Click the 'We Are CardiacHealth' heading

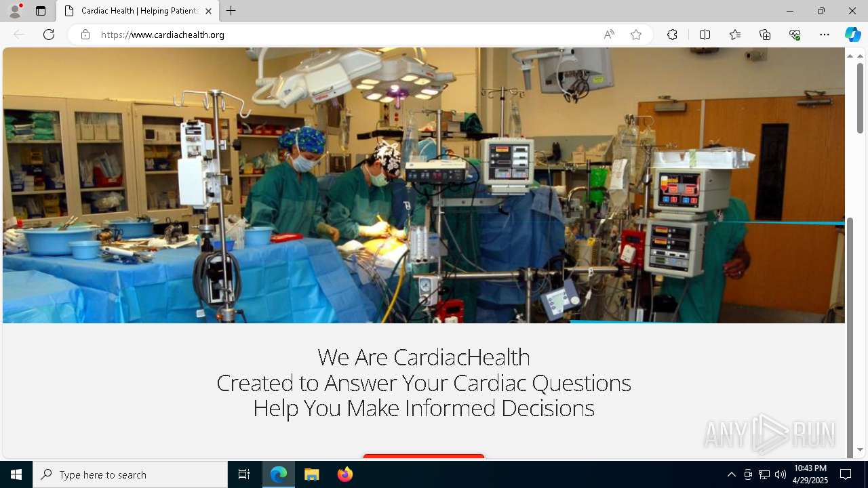click(x=424, y=357)
